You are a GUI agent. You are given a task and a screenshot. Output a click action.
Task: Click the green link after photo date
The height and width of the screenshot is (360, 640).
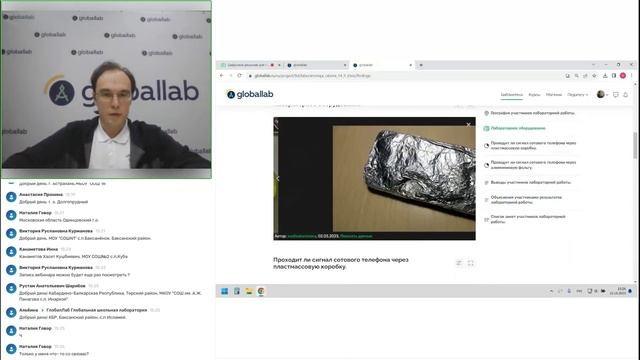[x=356, y=236]
